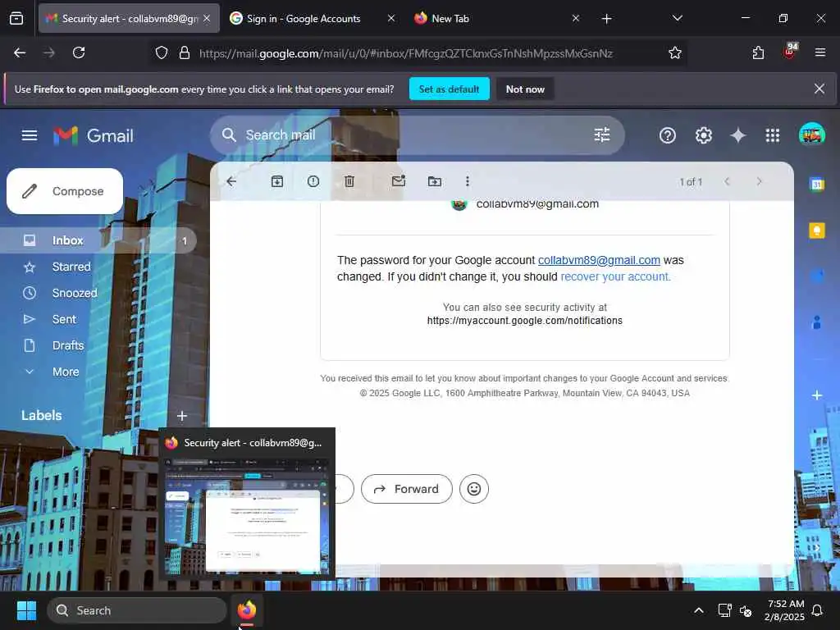Open muted volume tray icon
Screen dimensions: 840x630
pos(746,610)
